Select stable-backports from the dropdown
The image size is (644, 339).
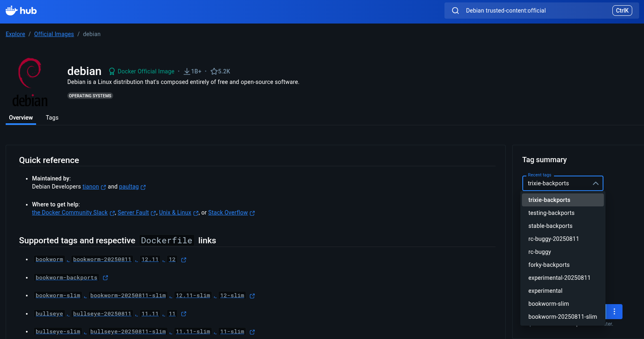click(x=563, y=226)
